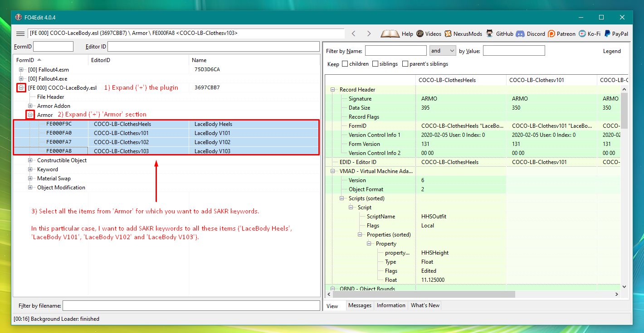Select FE000FA7 COCO-LB-Clothesv102 row

[x=166, y=142]
